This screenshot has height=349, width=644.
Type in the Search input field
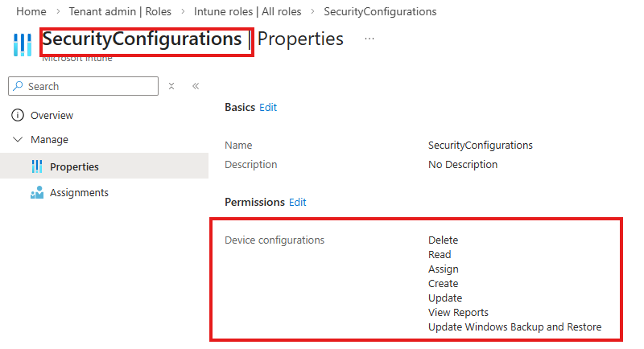point(89,87)
